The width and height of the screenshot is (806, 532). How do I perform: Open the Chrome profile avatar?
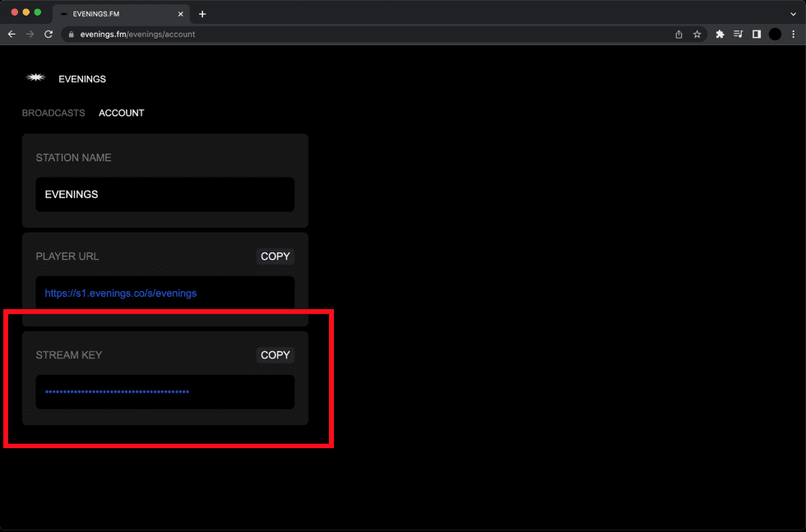775,35
